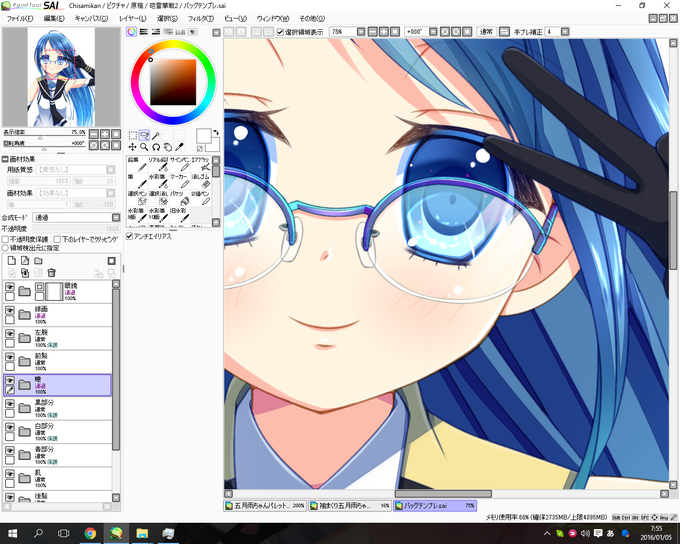Create a new layer folder
680x544 pixels.
38,260
